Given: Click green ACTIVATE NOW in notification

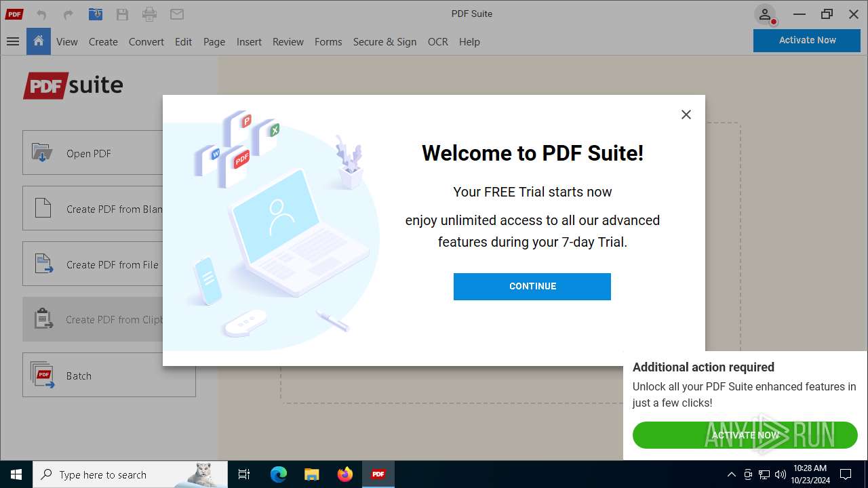Looking at the screenshot, I should point(745,435).
